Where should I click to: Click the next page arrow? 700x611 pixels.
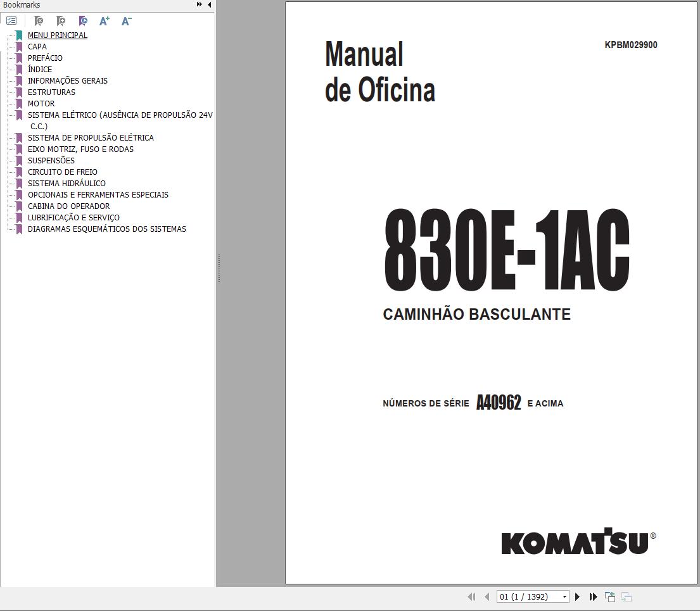[x=577, y=596]
